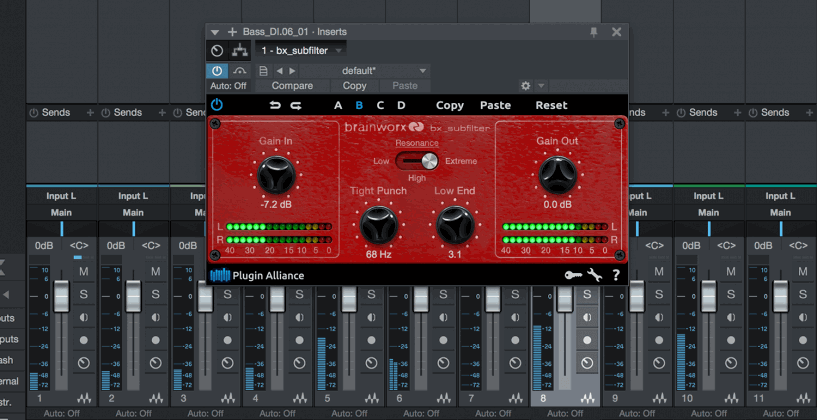Open channel 10 Input L selector

pos(709,196)
